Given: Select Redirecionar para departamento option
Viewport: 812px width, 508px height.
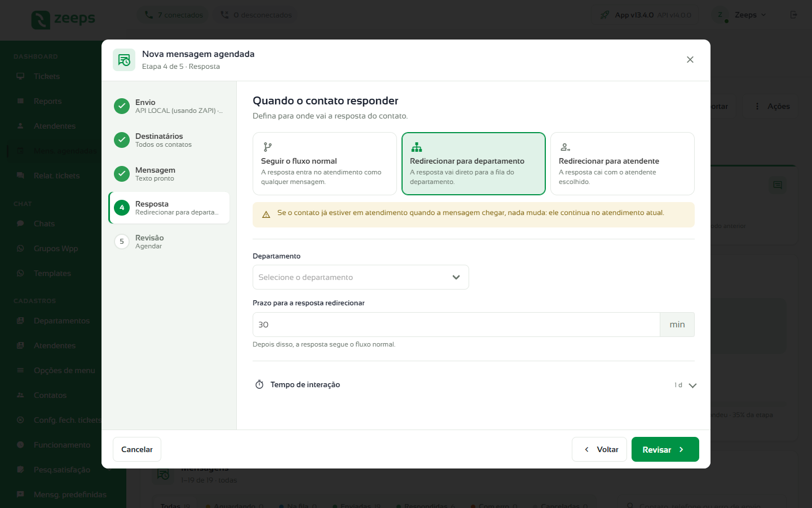Looking at the screenshot, I should (x=474, y=164).
